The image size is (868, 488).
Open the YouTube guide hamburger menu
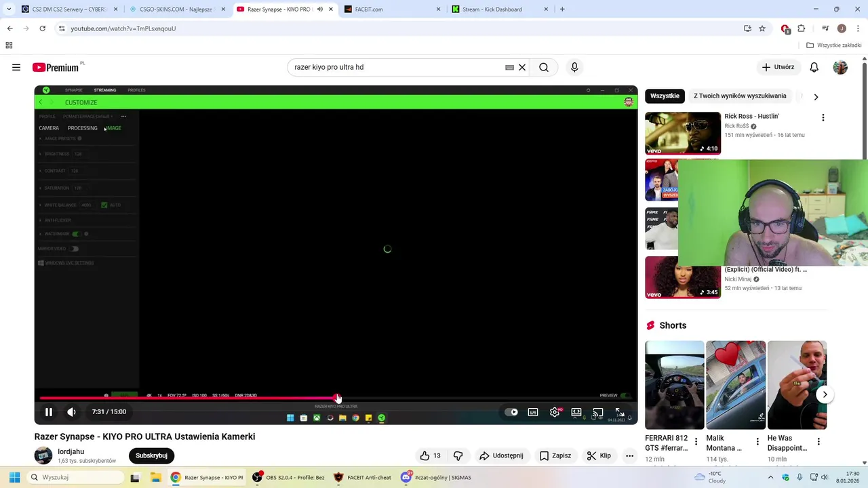[16, 67]
